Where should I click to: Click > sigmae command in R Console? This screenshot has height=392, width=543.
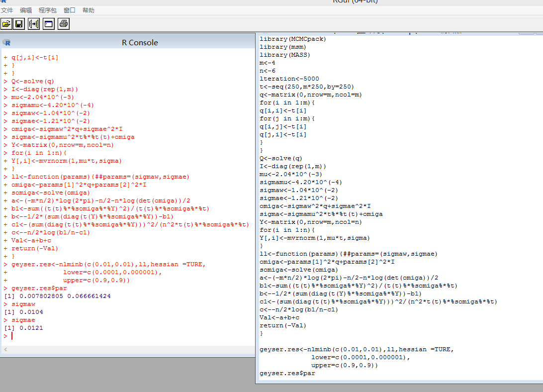tap(19, 320)
